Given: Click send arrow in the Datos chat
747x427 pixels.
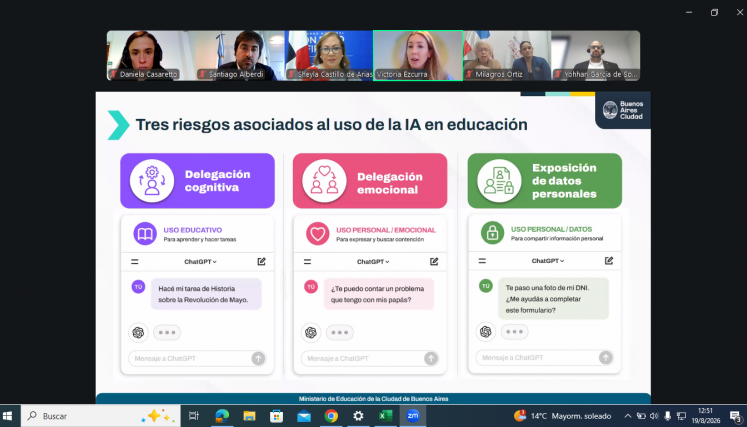Looking at the screenshot, I should pyautogui.click(x=606, y=357).
